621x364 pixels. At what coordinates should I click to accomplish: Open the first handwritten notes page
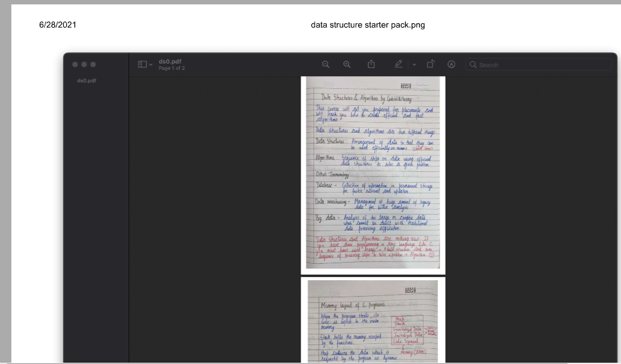pyautogui.click(x=373, y=175)
